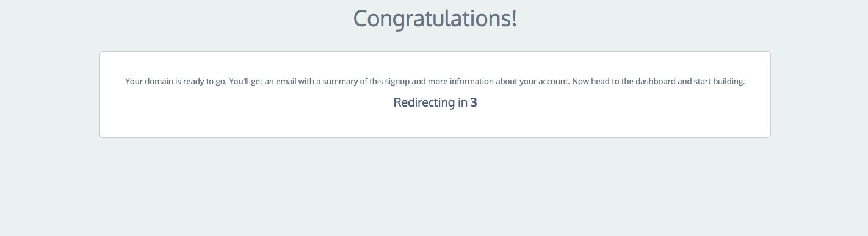
Task: Click the "Redirecting in" text
Action: coord(430,102)
